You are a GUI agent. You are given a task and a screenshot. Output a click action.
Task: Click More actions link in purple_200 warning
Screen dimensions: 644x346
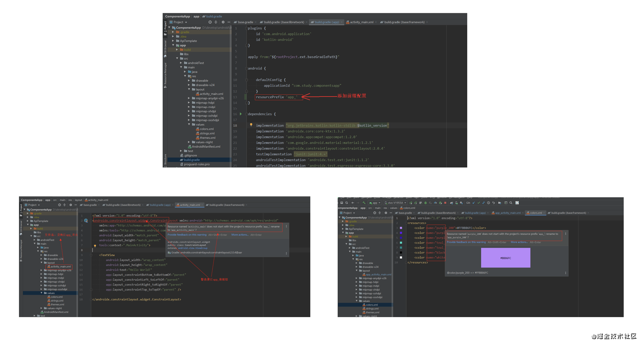tap(519, 242)
